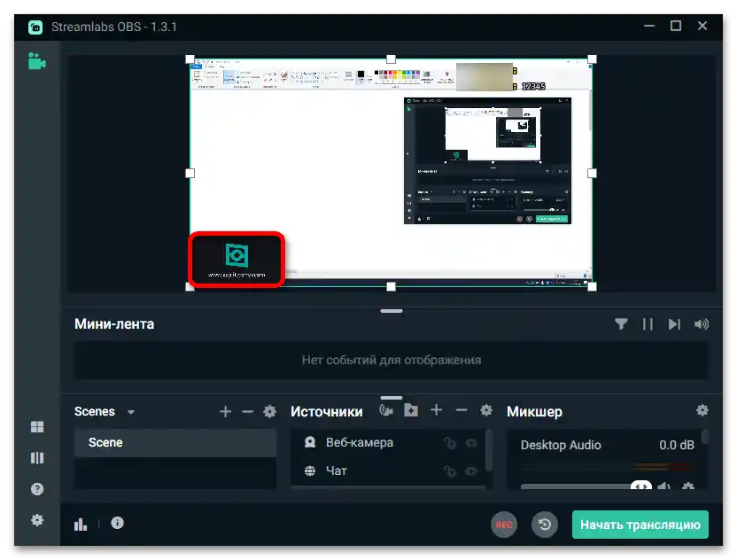This screenshot has height=560, width=737.
Task: Remove the selected scene with the minus icon
Action: pos(247,411)
